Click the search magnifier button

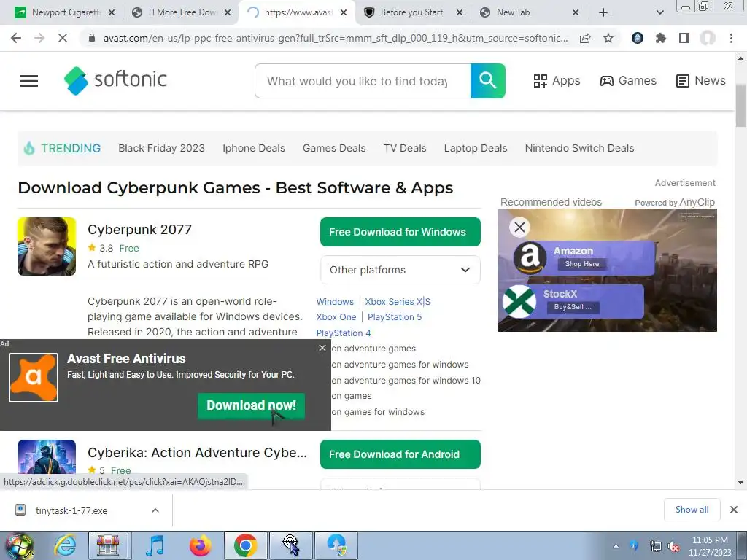click(487, 81)
